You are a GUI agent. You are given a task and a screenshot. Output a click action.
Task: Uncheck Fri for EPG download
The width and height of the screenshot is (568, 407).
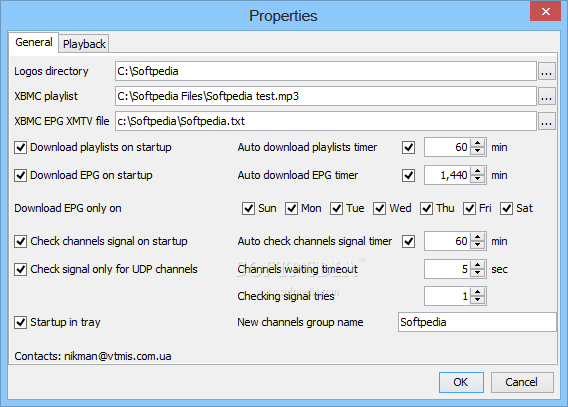coord(469,209)
